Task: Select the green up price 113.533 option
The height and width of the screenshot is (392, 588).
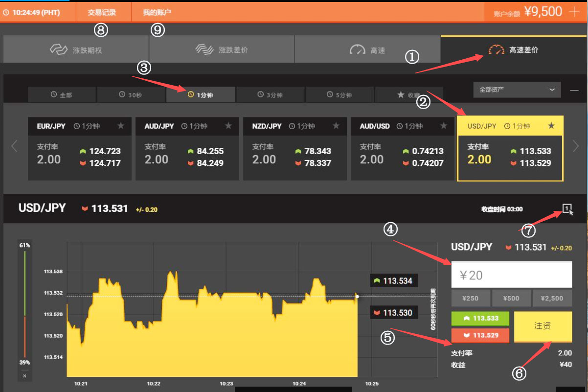Action: pyautogui.click(x=480, y=319)
